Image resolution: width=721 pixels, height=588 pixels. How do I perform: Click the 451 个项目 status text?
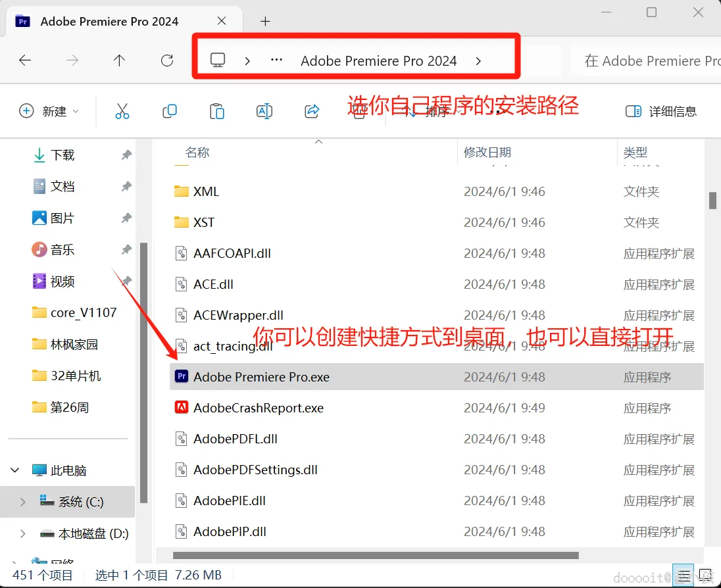(x=42, y=575)
